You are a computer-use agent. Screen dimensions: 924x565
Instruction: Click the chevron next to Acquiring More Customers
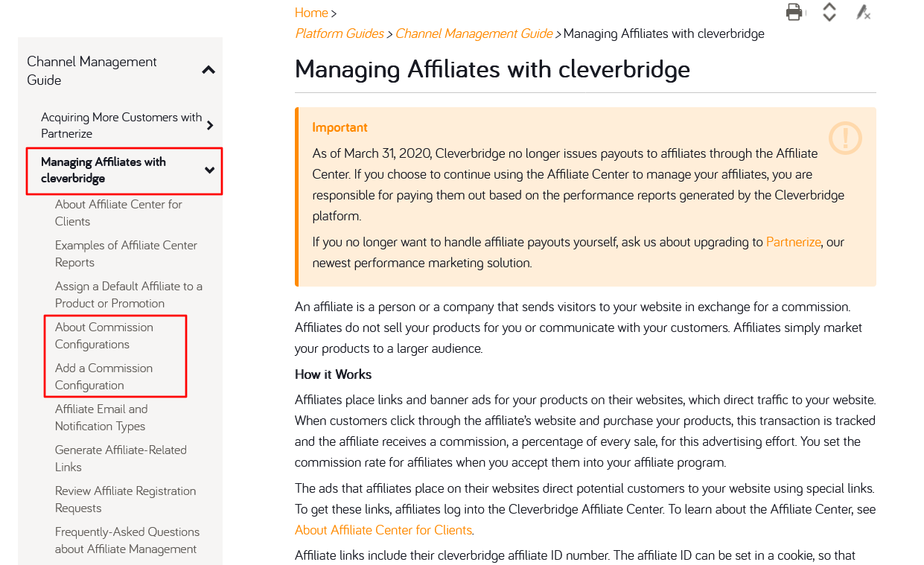coord(211,125)
